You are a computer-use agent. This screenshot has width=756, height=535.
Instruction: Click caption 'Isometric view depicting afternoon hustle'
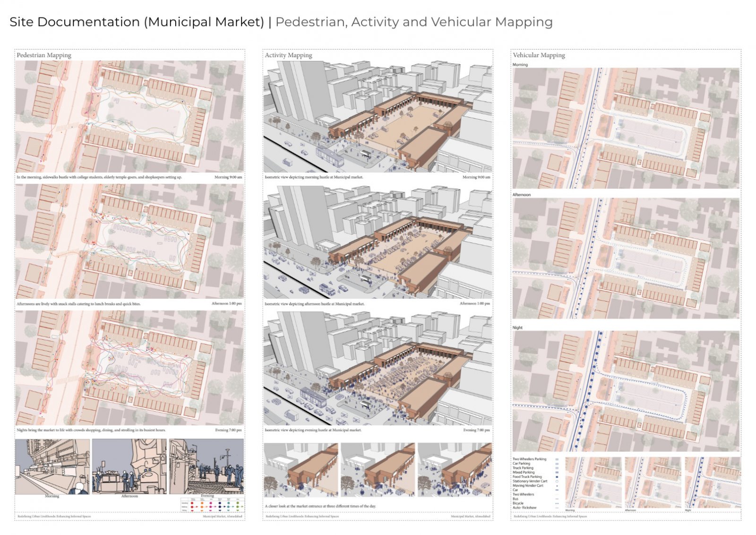click(315, 304)
